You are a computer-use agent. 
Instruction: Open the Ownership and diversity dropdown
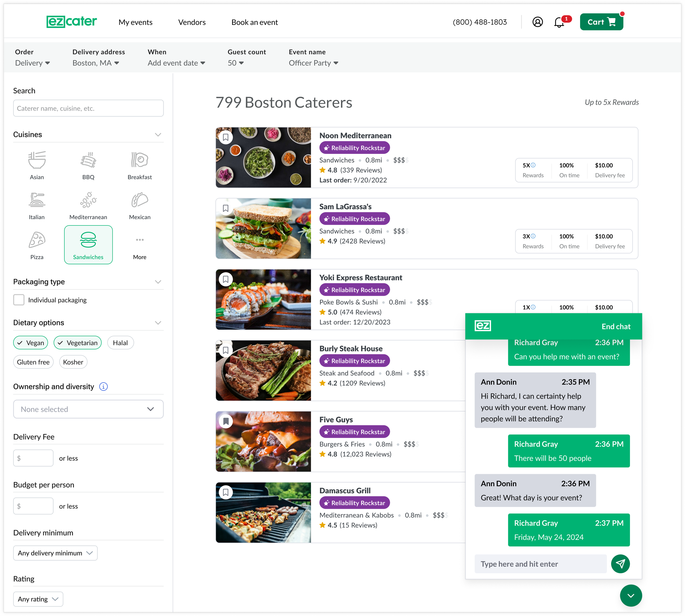88,409
